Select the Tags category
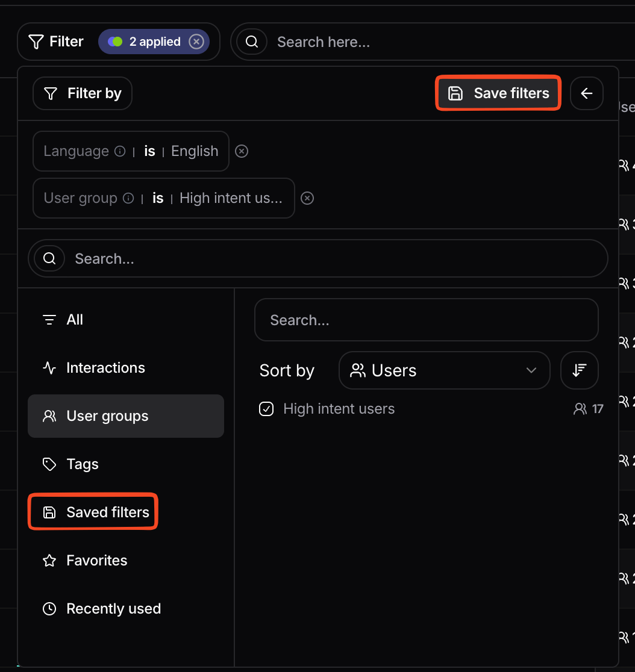635x672 pixels. [x=126, y=464]
